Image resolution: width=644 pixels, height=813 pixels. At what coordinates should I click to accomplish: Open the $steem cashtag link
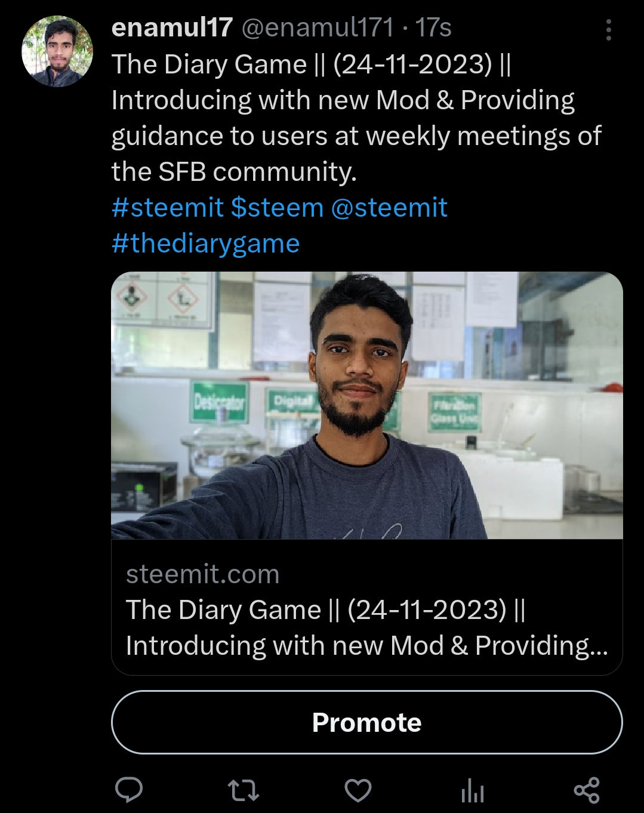277,208
